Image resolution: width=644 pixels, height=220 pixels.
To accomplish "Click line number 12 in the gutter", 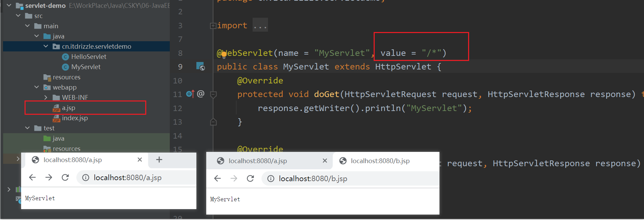I will coord(178,108).
